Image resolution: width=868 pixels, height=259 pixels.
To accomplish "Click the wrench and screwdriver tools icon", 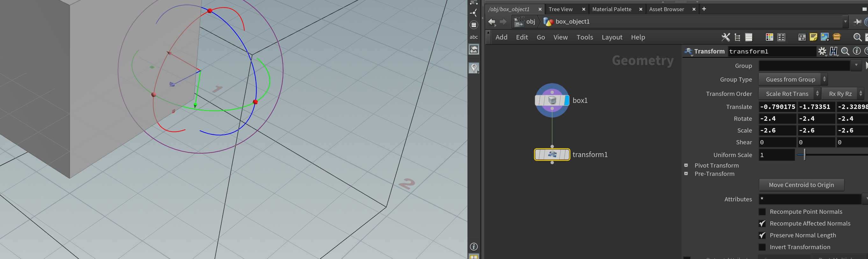I will pyautogui.click(x=726, y=37).
